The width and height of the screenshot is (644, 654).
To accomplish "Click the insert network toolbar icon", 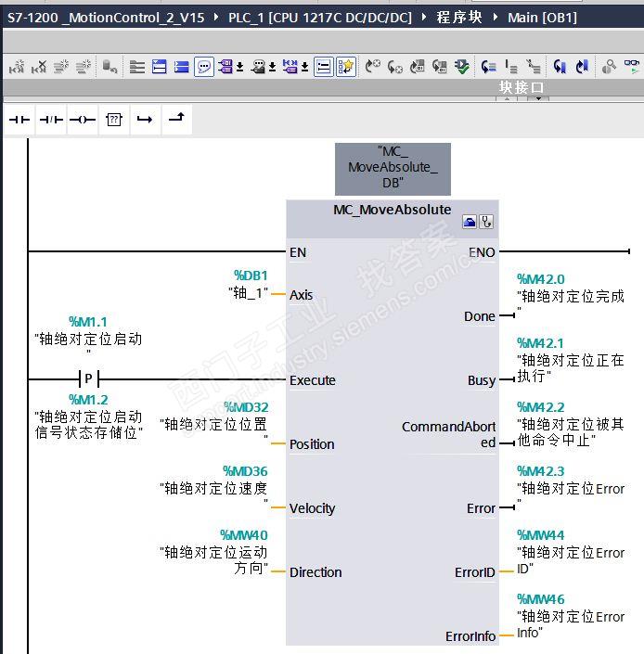I will click(x=17, y=67).
